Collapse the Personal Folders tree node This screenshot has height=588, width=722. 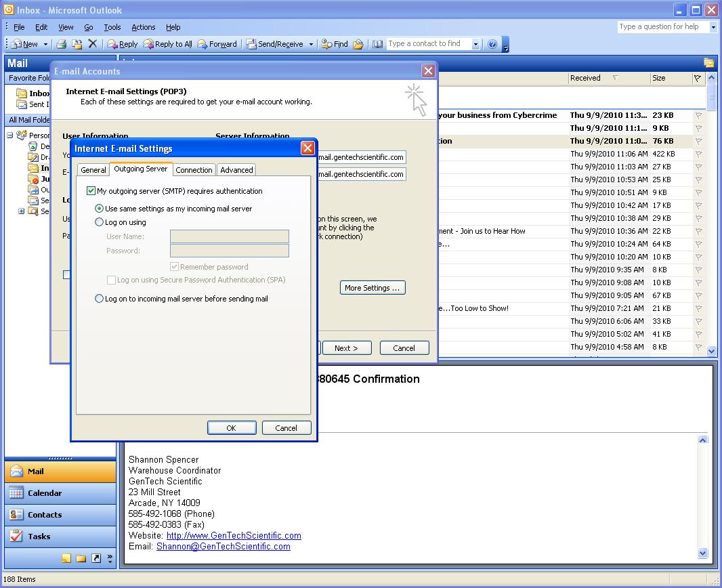(x=9, y=135)
